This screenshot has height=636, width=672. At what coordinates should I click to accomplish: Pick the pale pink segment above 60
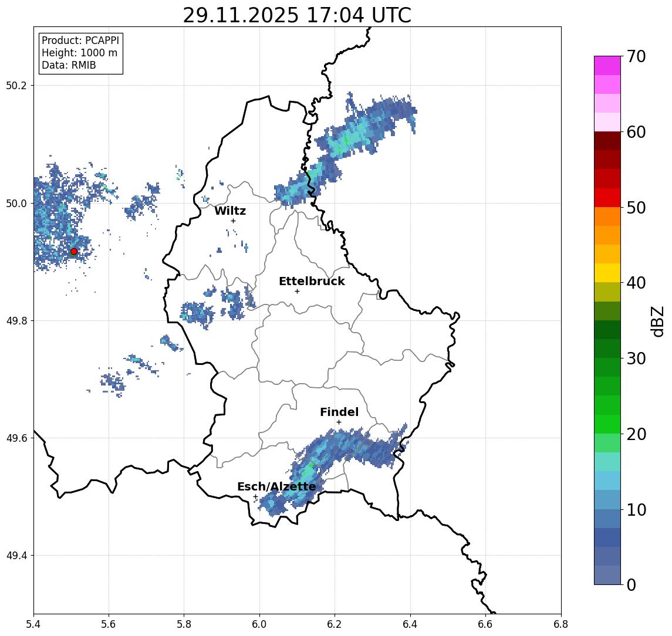point(607,122)
